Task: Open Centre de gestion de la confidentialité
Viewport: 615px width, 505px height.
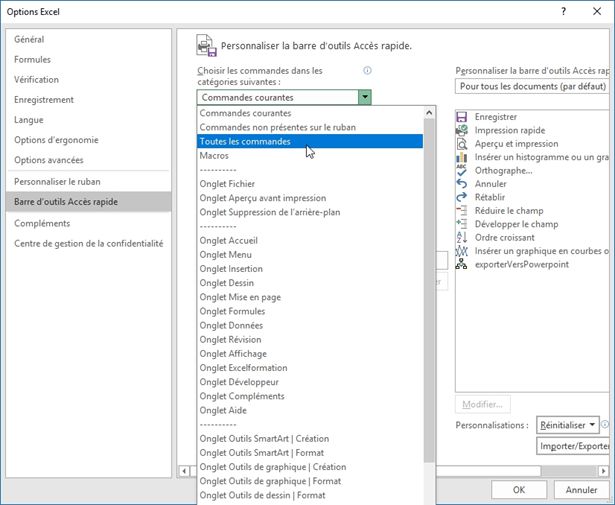Action: [x=89, y=243]
